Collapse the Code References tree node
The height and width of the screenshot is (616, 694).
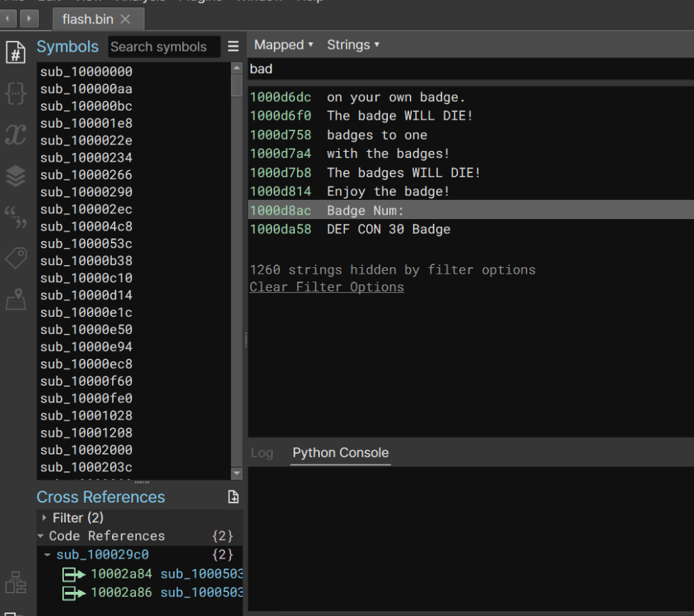[x=40, y=536]
